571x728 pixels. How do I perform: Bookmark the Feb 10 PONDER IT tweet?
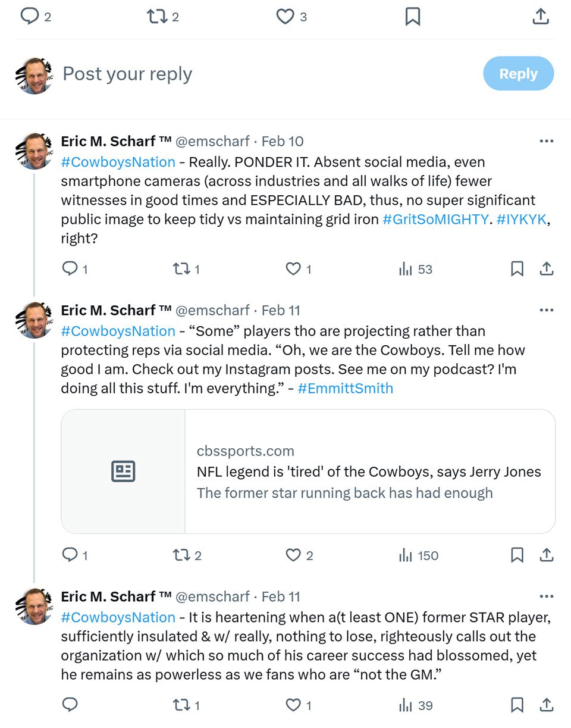(x=517, y=269)
